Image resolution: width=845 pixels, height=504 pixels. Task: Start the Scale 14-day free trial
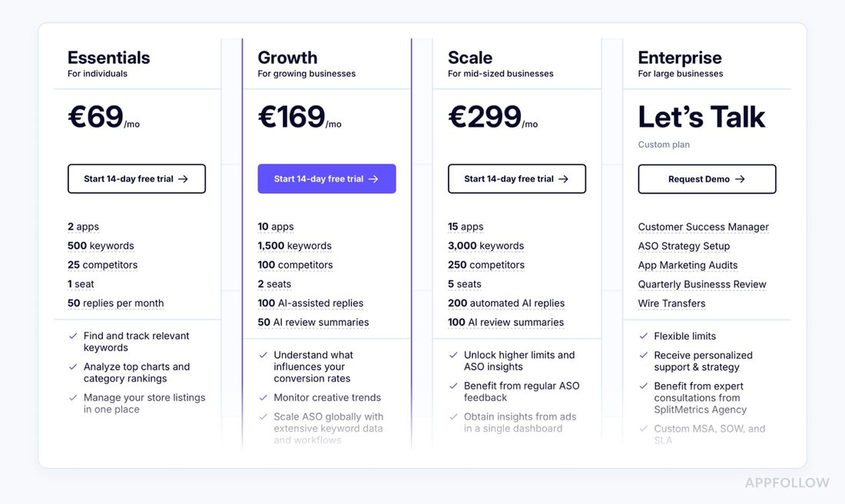[516, 179]
